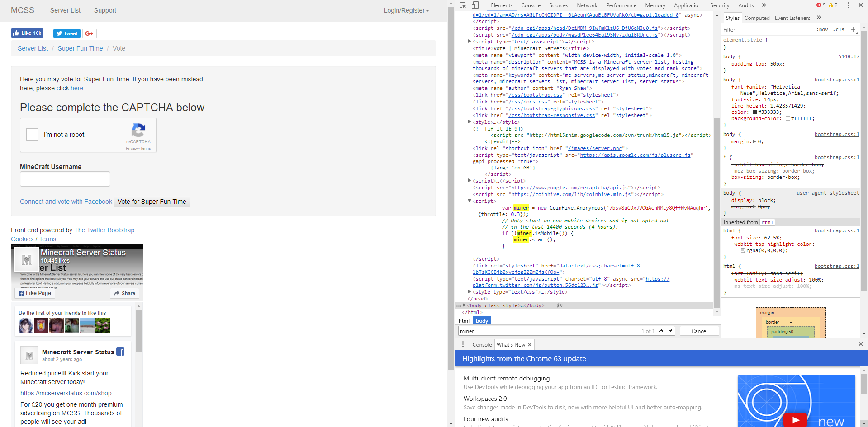Click the yellow warning count indicator
868x427 pixels.
pos(833,5)
